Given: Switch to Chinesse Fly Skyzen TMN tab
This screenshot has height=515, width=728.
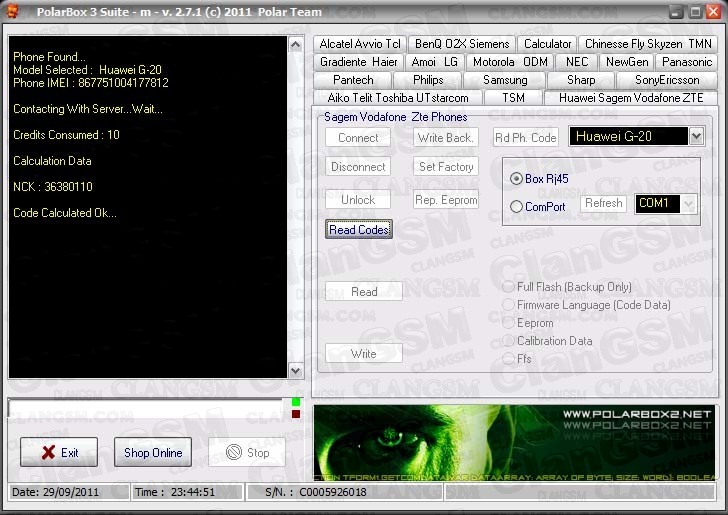Looking at the screenshot, I should (x=648, y=44).
